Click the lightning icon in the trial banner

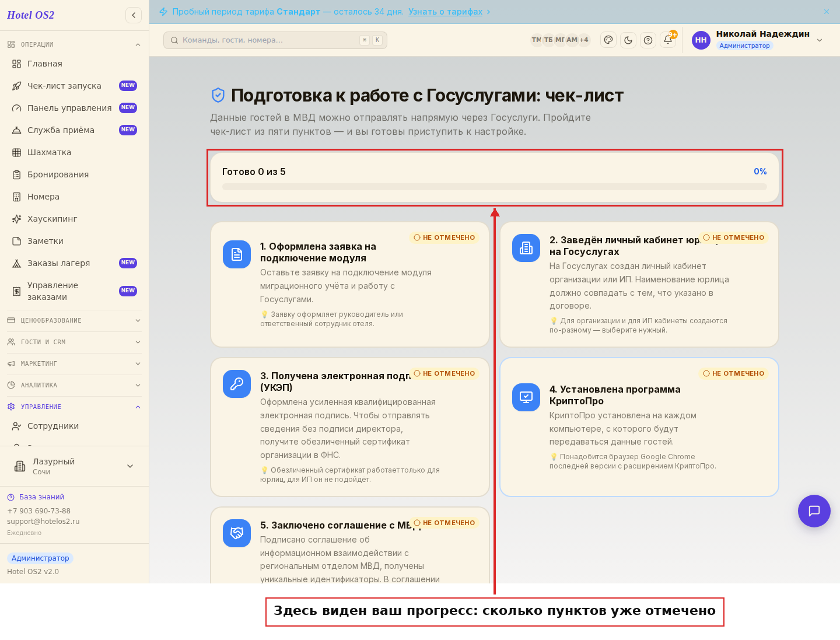click(163, 12)
